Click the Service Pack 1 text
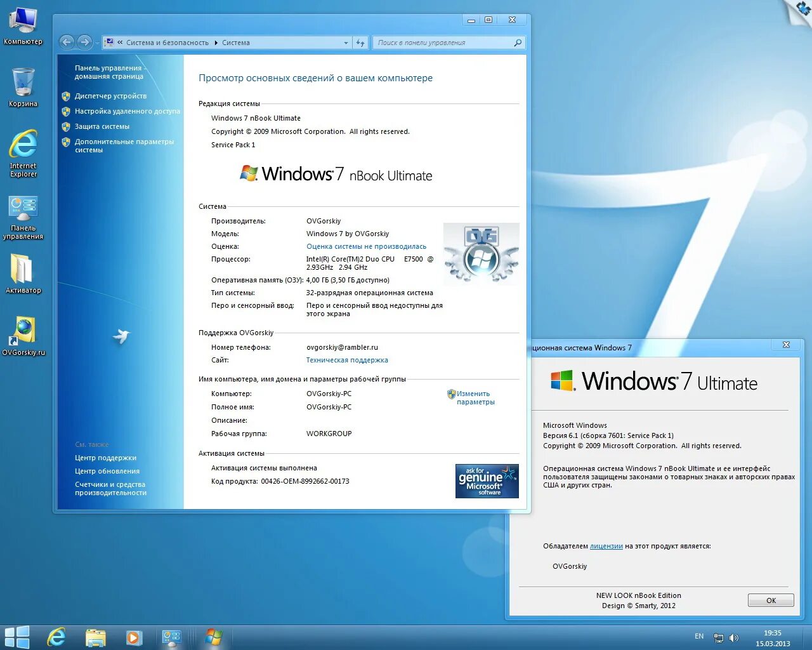The width and height of the screenshot is (812, 650). (233, 145)
